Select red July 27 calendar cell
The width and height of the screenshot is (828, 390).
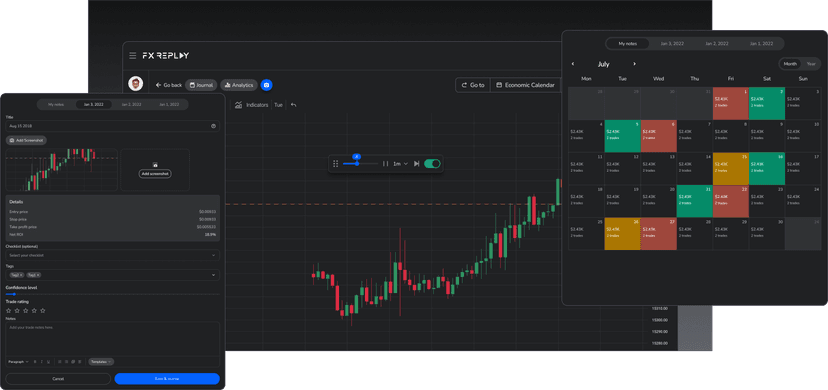(658, 234)
